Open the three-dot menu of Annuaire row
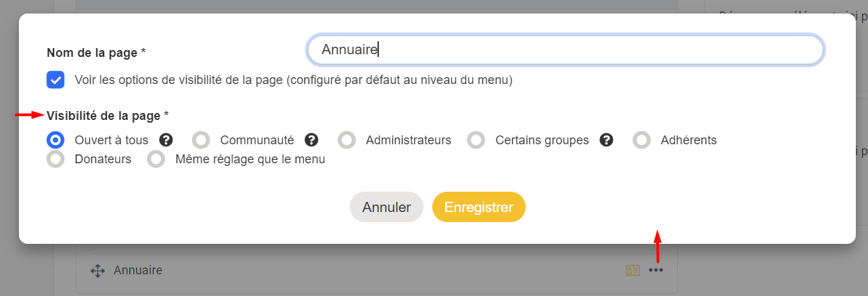Screen dimensions: 868x296 656,270
